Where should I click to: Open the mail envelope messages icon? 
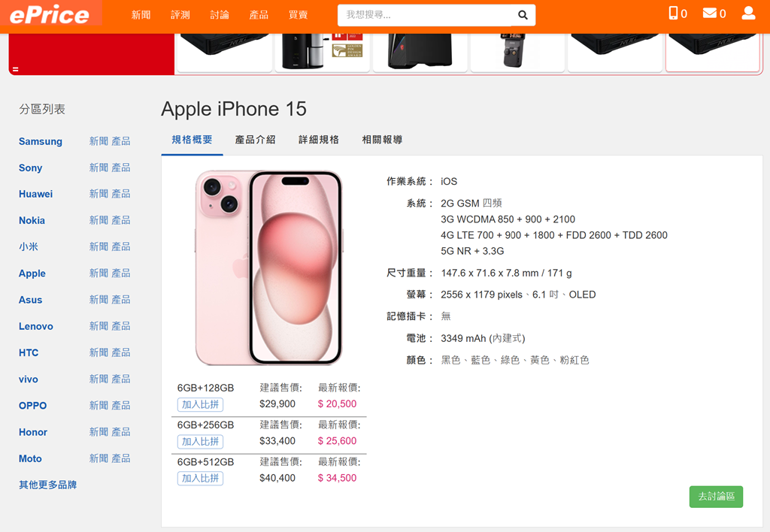(710, 13)
